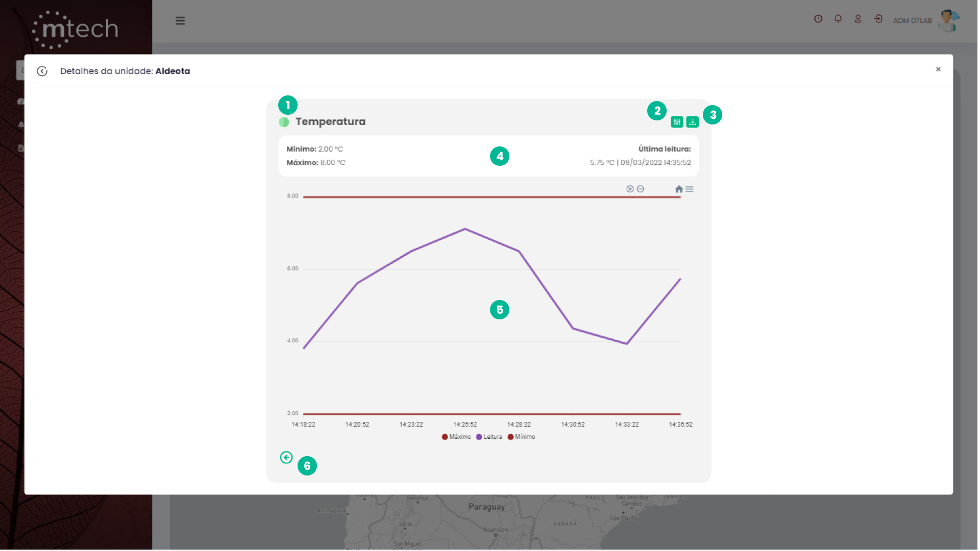Click the logout icon in header
Image resolution: width=980 pixels, height=551 pixels.
tap(878, 19)
